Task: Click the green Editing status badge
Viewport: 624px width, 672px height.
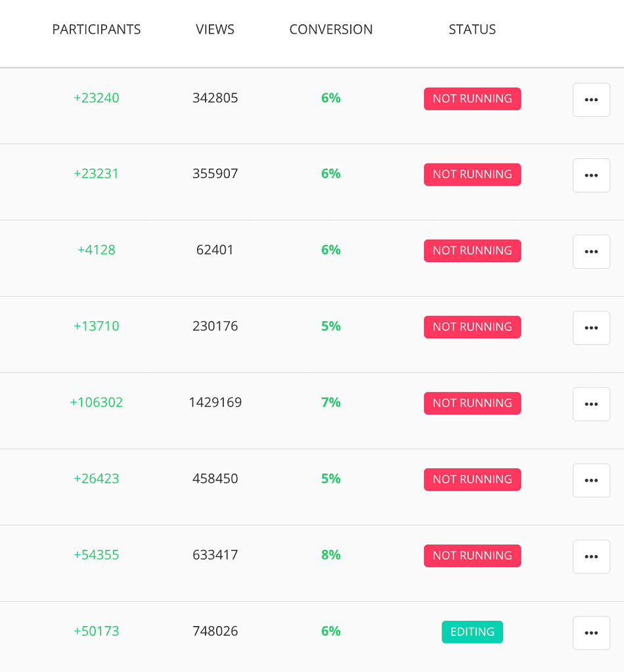Action: point(472,632)
